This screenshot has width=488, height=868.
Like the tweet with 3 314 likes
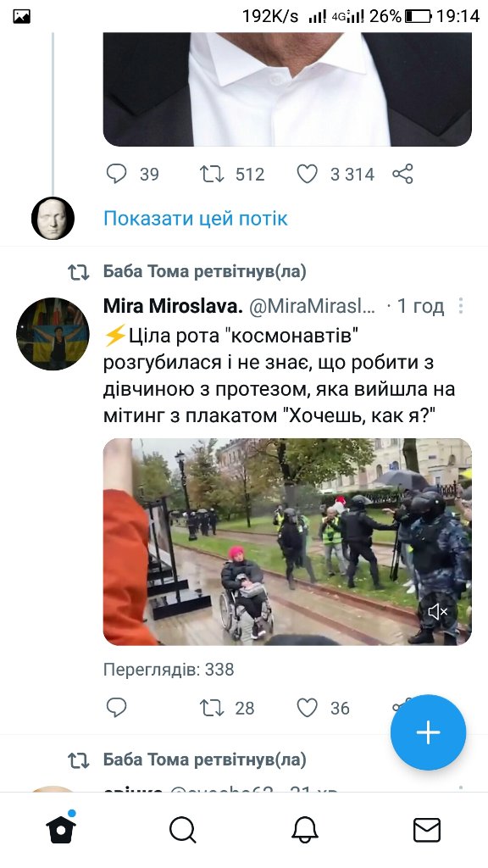click(x=307, y=175)
